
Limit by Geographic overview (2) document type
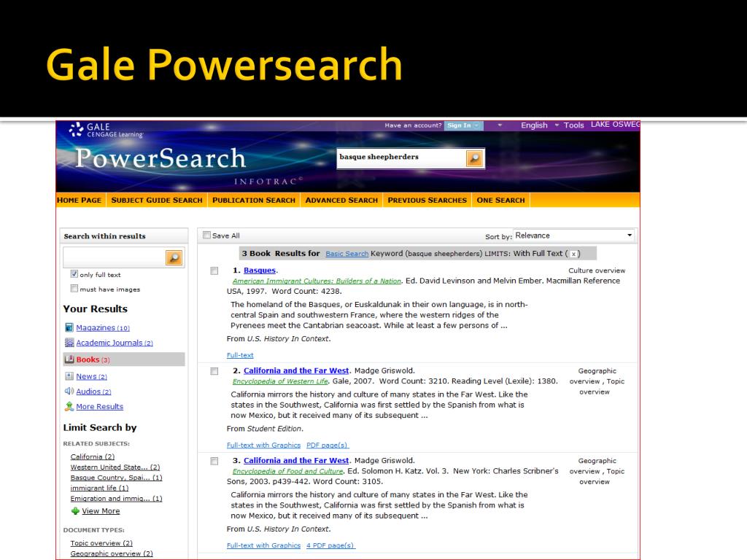click(112, 554)
